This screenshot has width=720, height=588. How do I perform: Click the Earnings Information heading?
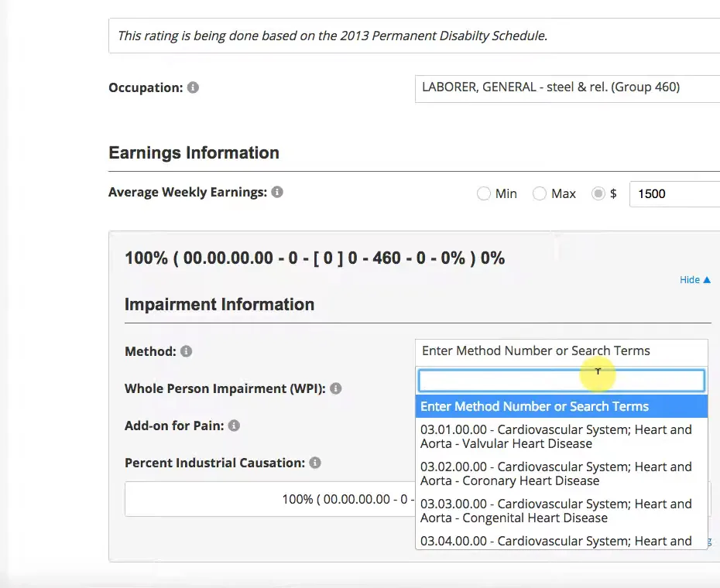pos(194,153)
